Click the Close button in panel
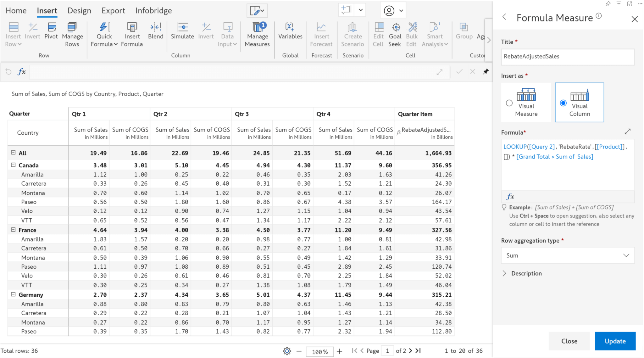Viewport: 644px width, 358px height. pos(569,341)
